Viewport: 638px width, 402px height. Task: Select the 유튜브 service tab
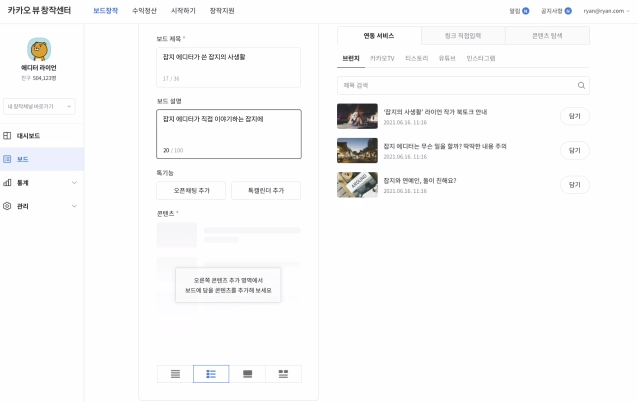(447, 59)
